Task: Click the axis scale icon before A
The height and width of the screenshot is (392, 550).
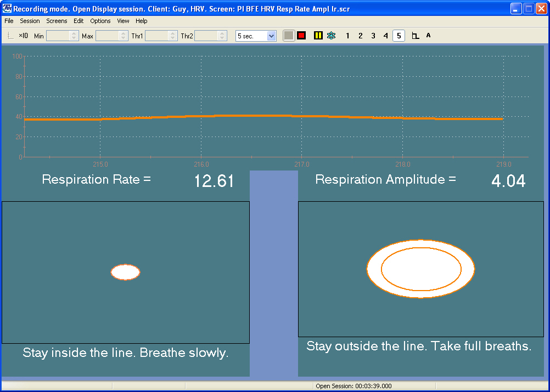Action: (x=416, y=36)
